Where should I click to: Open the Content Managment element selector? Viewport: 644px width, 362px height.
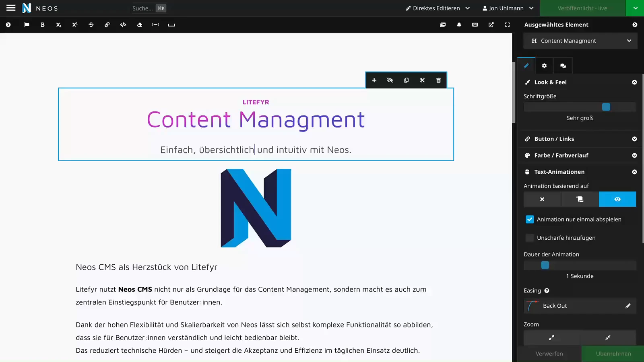click(580, 41)
